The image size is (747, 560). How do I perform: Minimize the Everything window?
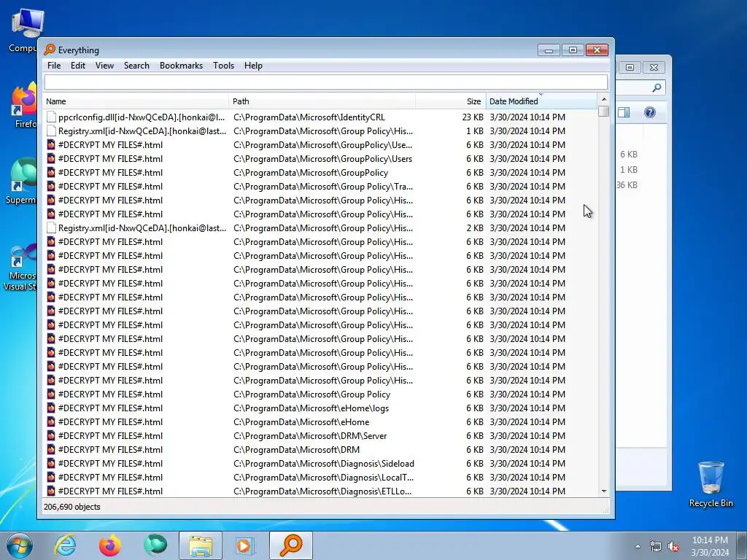(x=549, y=50)
